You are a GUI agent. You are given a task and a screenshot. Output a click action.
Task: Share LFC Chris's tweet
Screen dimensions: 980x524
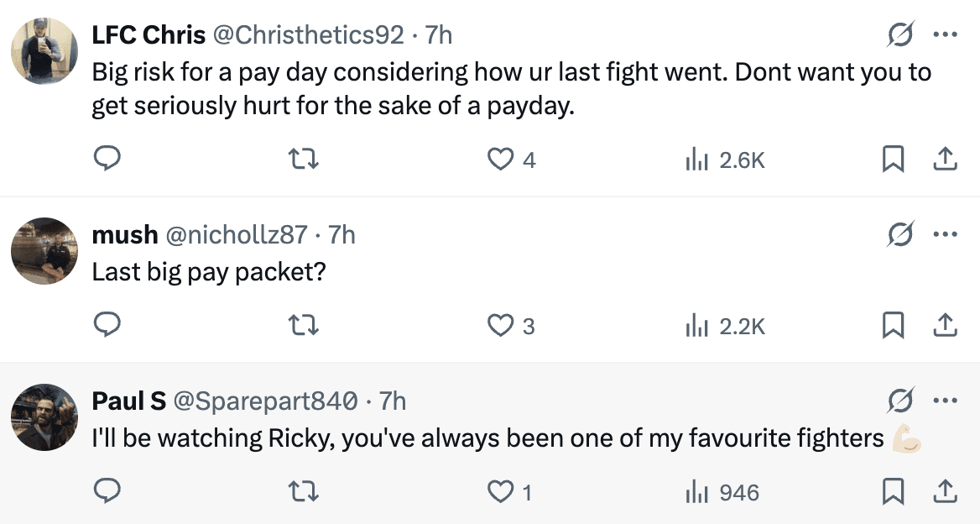pyautogui.click(x=945, y=159)
